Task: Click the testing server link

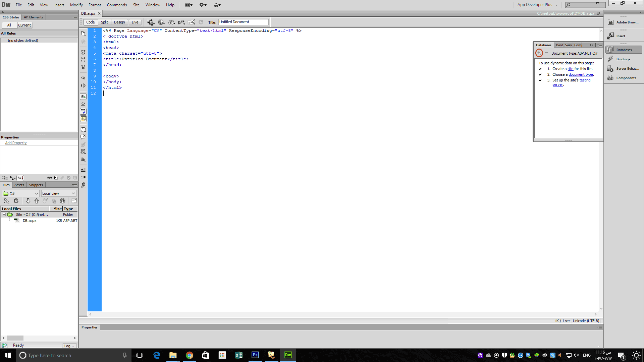Action: coord(585,80)
